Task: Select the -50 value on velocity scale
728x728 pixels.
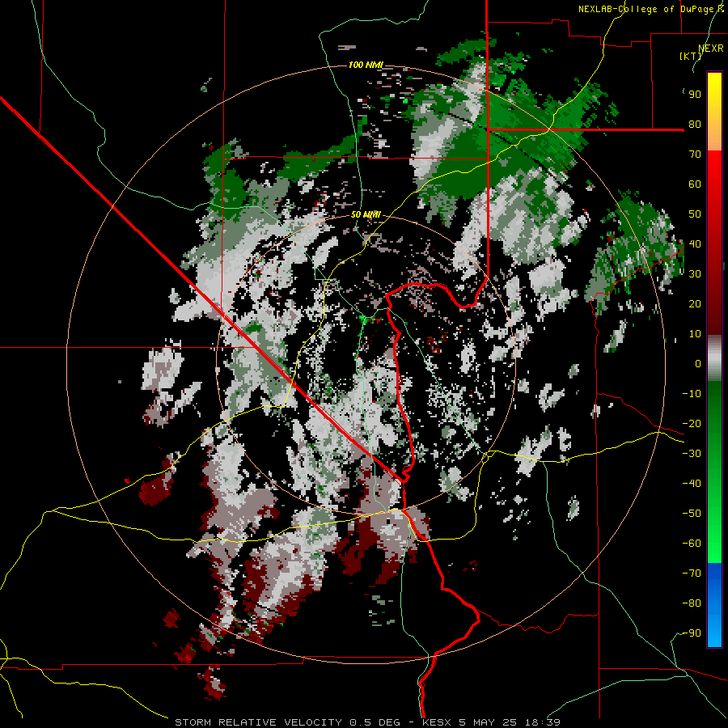Action: point(692,514)
